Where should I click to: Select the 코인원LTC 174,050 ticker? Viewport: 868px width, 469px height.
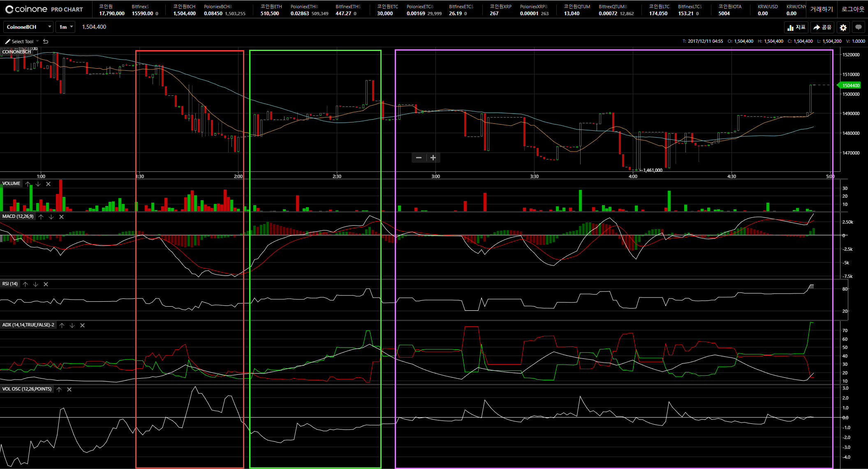[659, 10]
